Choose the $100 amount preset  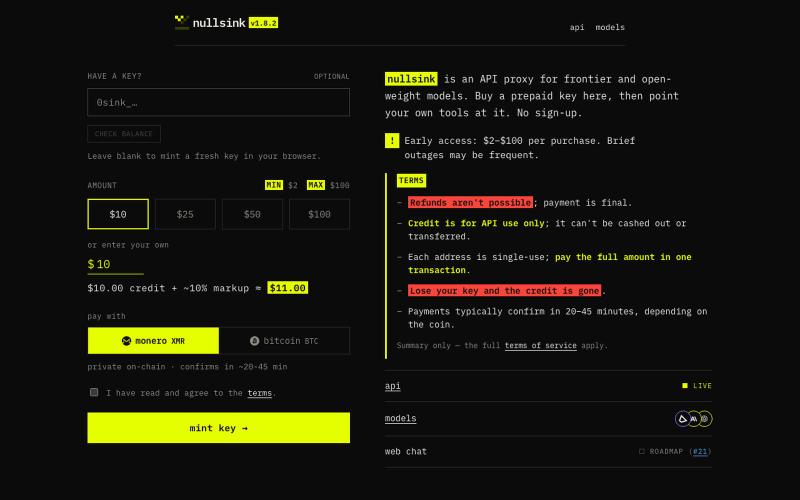click(x=319, y=214)
